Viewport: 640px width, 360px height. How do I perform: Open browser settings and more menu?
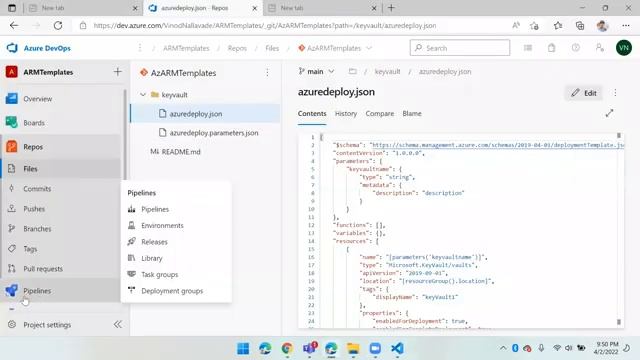pos(626,25)
